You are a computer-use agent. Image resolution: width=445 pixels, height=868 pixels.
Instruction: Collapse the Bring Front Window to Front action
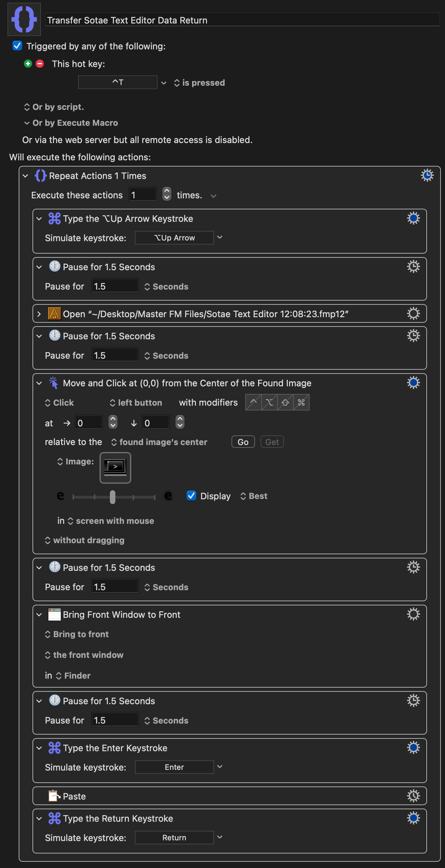pyautogui.click(x=39, y=614)
